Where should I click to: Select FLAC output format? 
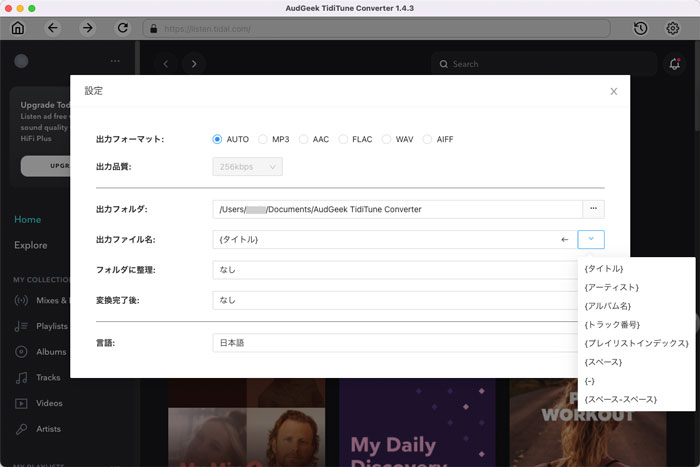pyautogui.click(x=343, y=139)
